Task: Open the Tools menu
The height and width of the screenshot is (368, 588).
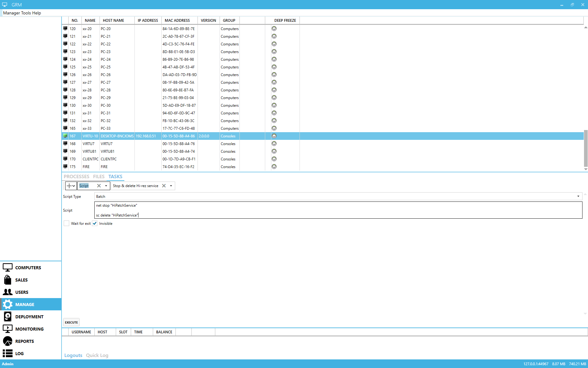Action: pos(26,13)
